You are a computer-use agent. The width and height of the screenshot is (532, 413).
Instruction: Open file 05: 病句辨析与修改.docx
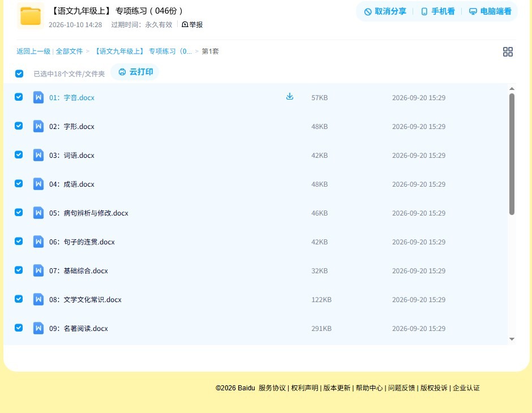tap(88, 213)
